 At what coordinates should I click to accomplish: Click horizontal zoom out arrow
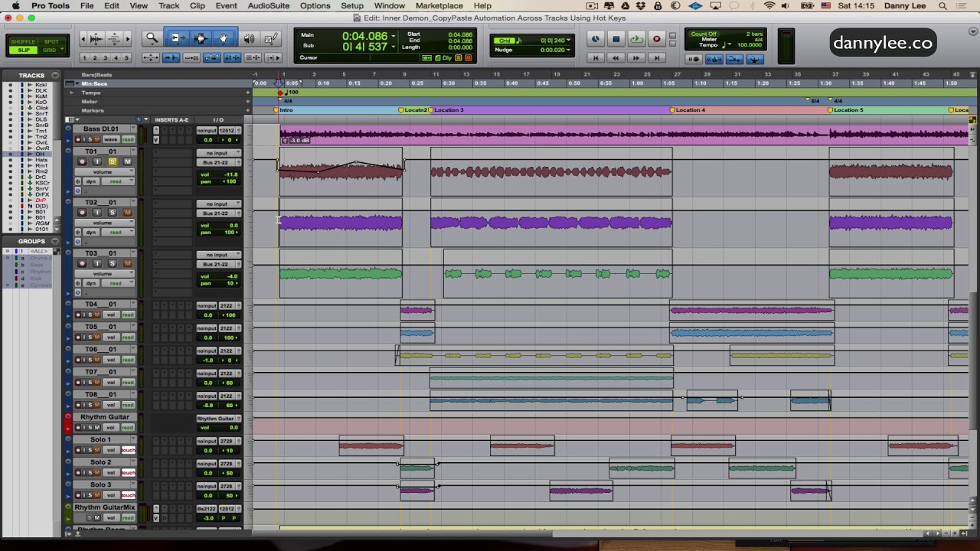pos(85,38)
